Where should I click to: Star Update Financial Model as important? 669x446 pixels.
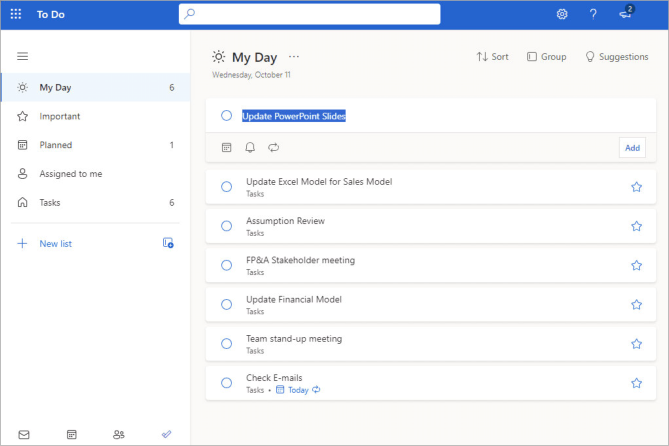pyautogui.click(x=637, y=305)
